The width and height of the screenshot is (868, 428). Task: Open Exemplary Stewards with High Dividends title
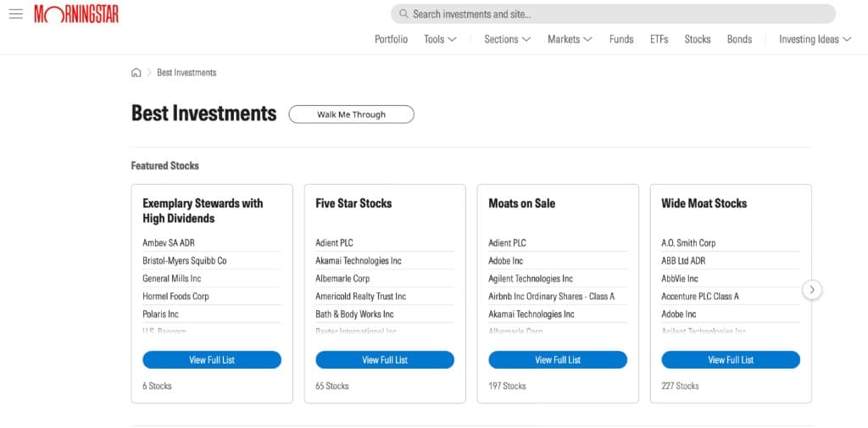203,211
